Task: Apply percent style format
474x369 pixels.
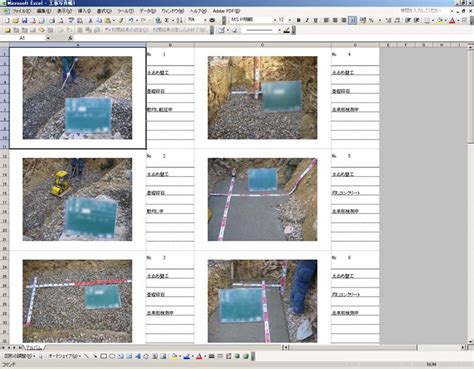Action: click(371, 20)
